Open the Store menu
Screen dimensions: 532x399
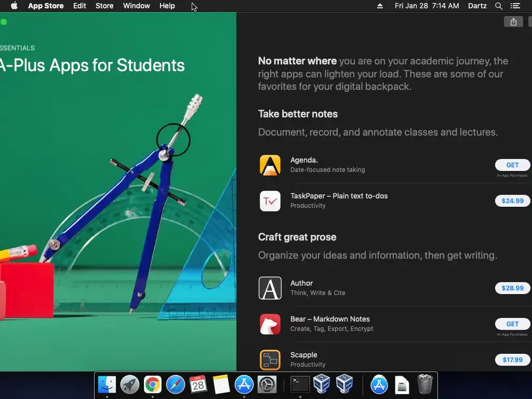(104, 6)
